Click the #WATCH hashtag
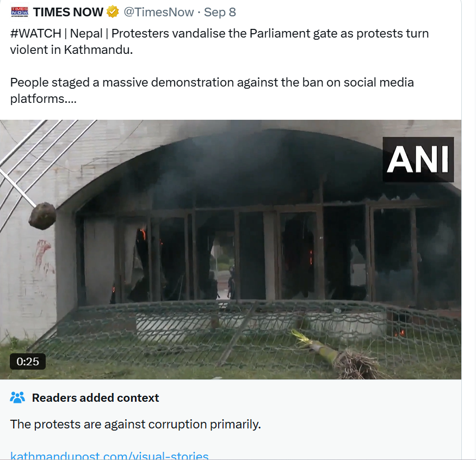Viewport: 476px width, 460px height. tap(35, 33)
